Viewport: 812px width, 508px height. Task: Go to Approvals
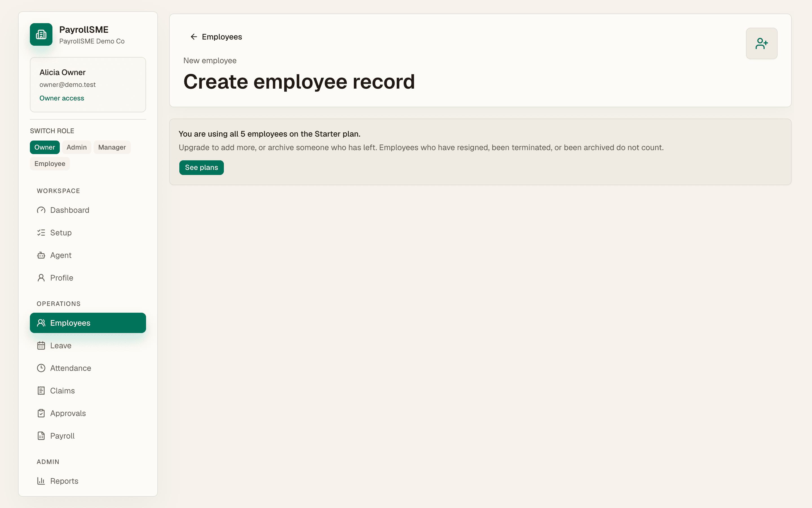[88, 413]
